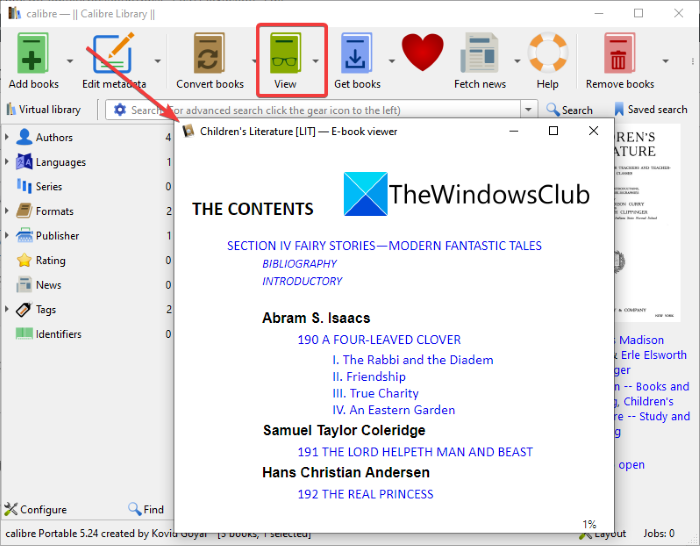Viewport: 700px width, 546px height.
Task: Click the Virtual library button
Action: pyautogui.click(x=43, y=109)
